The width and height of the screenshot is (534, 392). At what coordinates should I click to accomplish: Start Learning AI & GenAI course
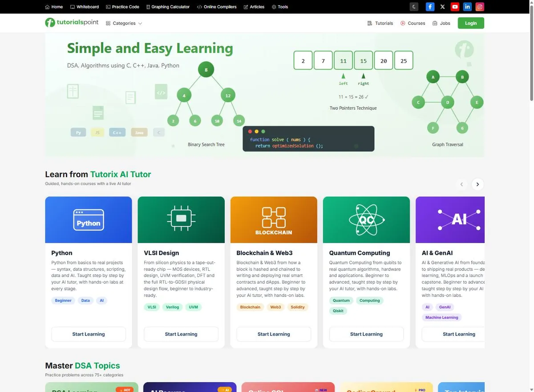(x=453, y=334)
